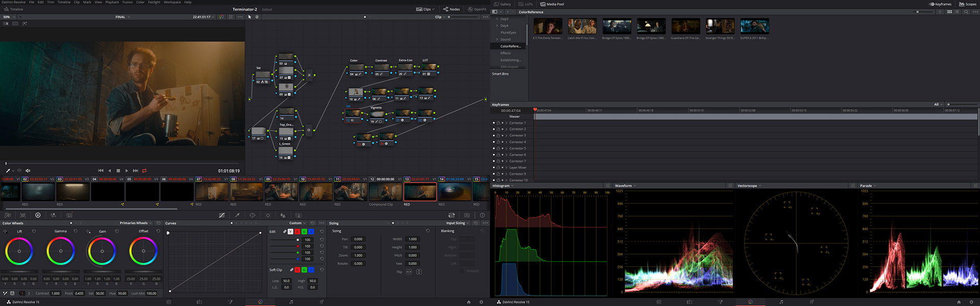Click the Nodes panel button
Viewport: 980px width, 306px height.
[451, 9]
